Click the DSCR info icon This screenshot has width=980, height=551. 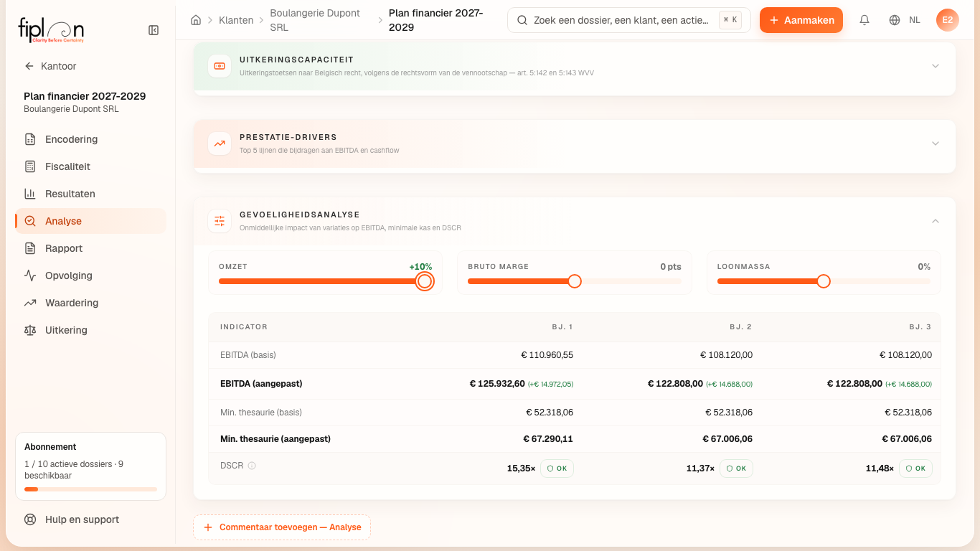click(252, 466)
